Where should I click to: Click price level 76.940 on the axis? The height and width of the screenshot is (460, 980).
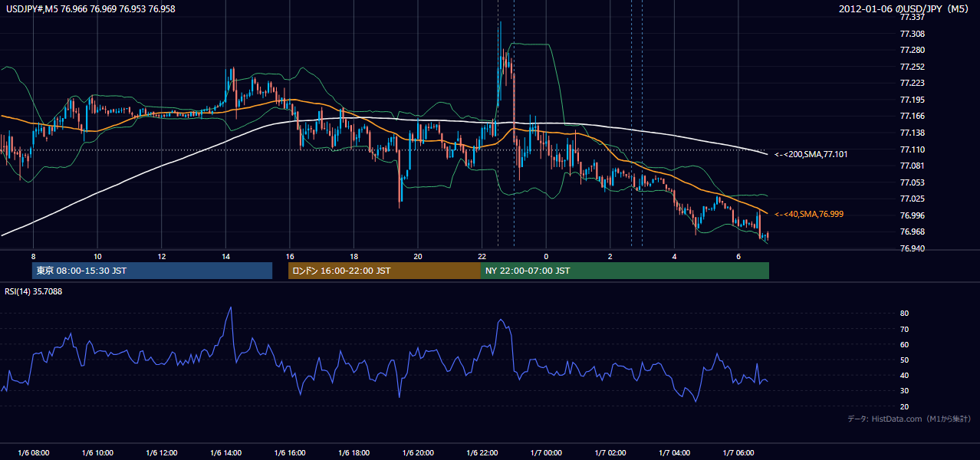pos(912,248)
